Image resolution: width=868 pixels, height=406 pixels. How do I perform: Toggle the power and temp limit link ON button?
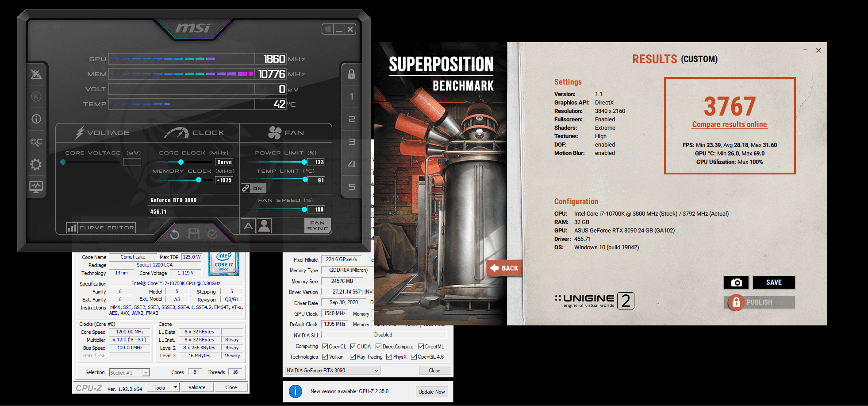click(253, 188)
